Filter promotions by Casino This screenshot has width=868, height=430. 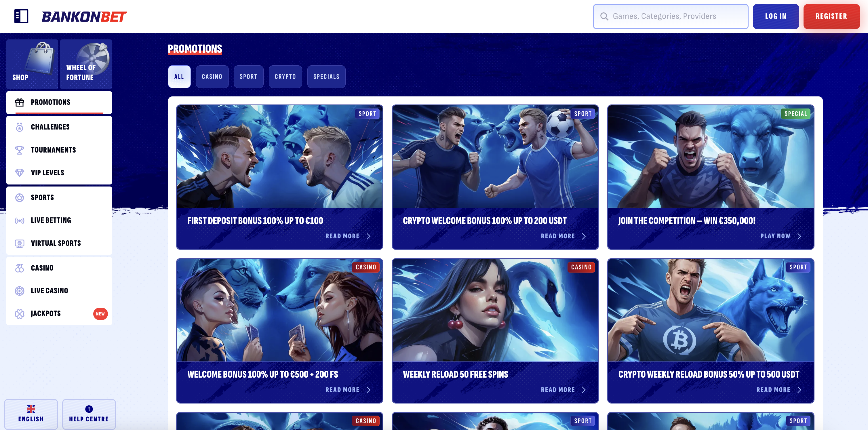point(212,77)
